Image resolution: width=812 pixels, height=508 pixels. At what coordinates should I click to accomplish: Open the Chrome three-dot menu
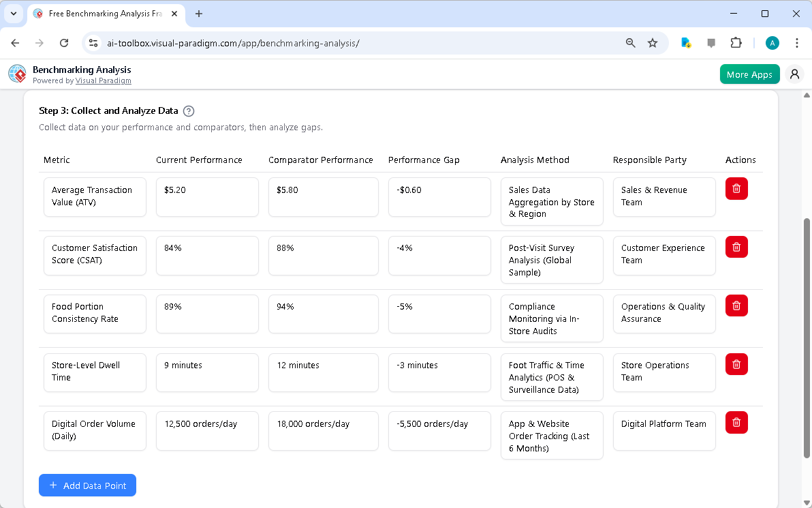click(797, 42)
